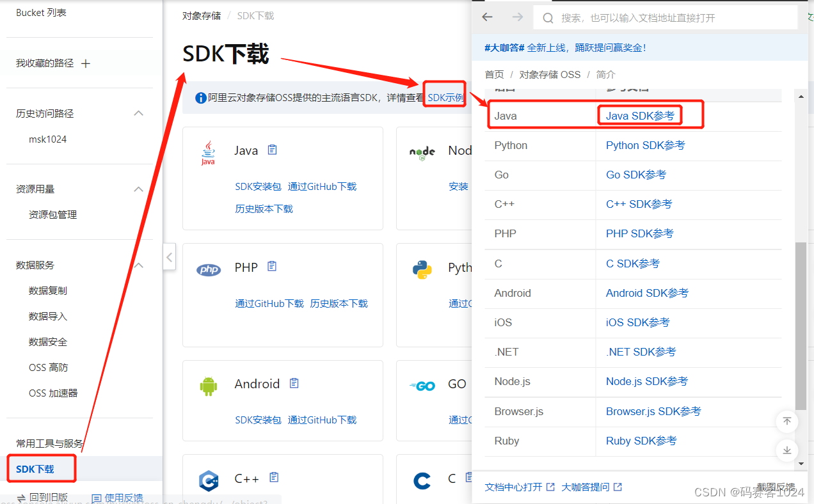Click Java SDK安装包 link
The image size is (814, 504).
(259, 186)
